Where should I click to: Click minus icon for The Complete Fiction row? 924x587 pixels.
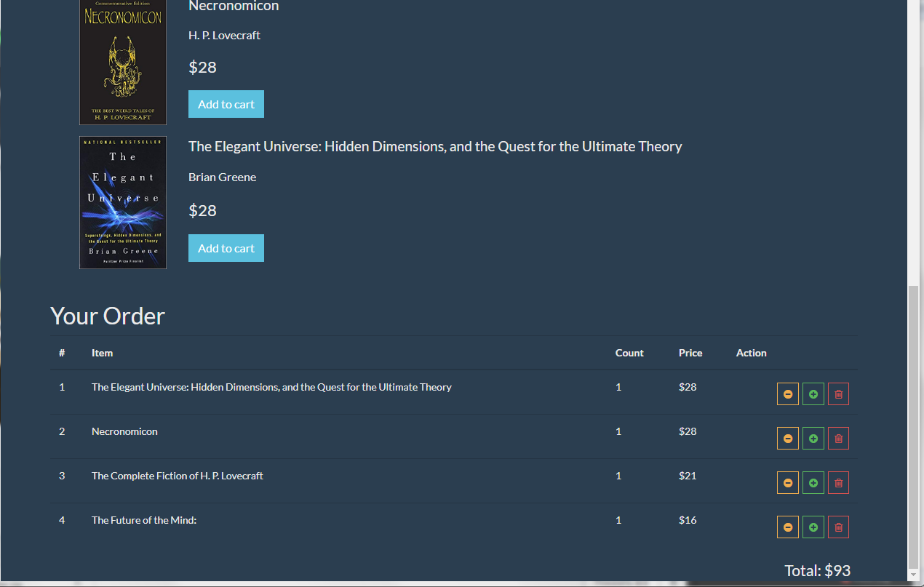(788, 482)
